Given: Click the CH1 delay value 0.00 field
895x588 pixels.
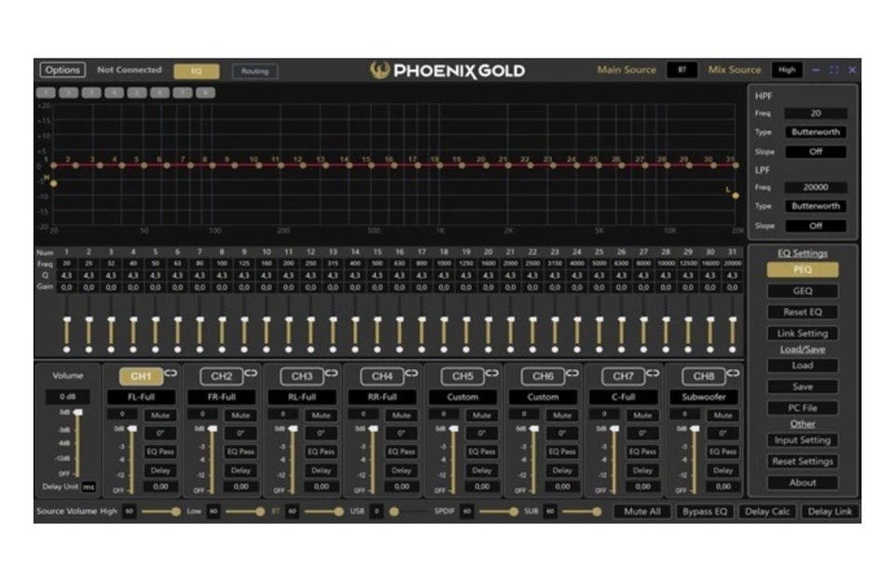Looking at the screenshot, I should 160,487.
